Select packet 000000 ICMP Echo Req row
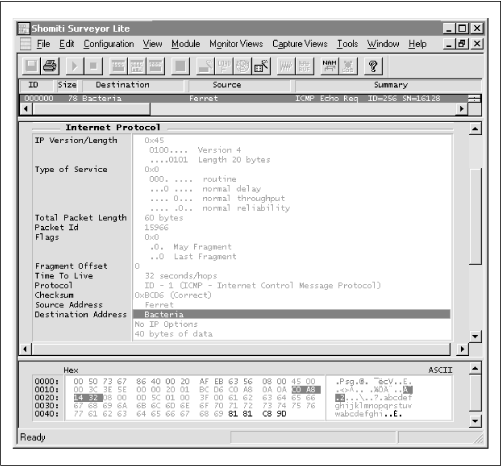 [x=243, y=98]
